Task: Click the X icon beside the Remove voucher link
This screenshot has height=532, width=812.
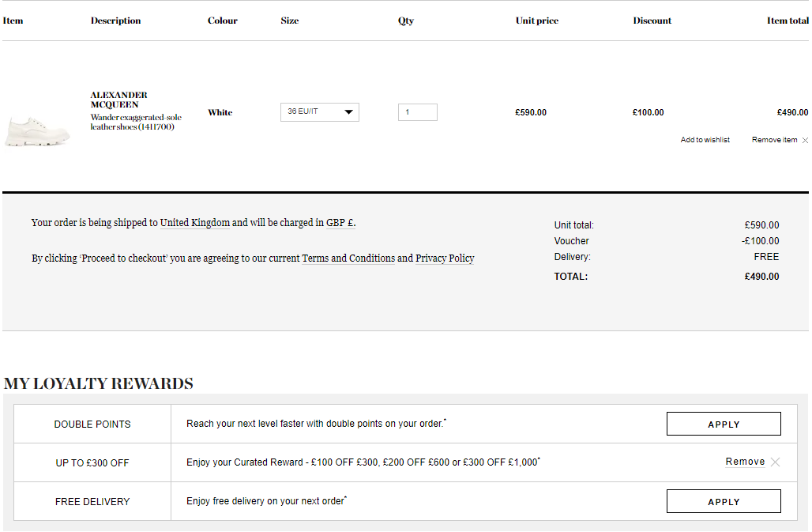Action: 775,462
